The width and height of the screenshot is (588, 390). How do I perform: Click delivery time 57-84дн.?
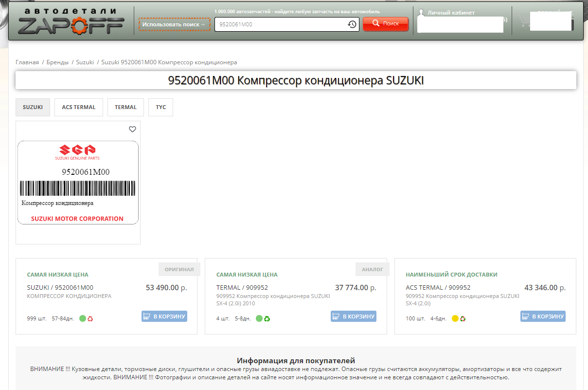(x=63, y=319)
